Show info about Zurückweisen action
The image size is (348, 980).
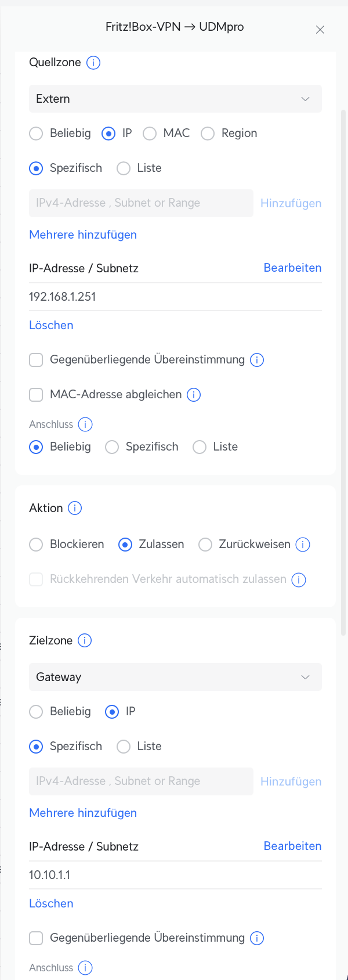pos(303,545)
